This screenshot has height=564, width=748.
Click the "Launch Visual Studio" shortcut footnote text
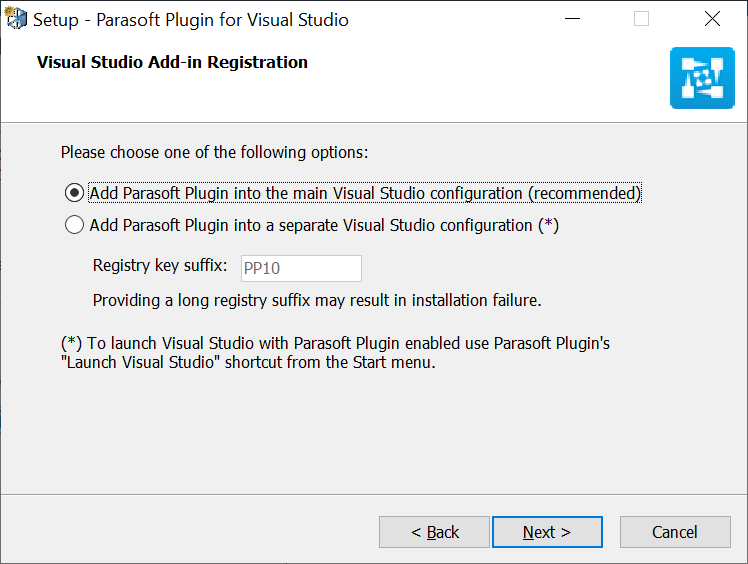248,362
